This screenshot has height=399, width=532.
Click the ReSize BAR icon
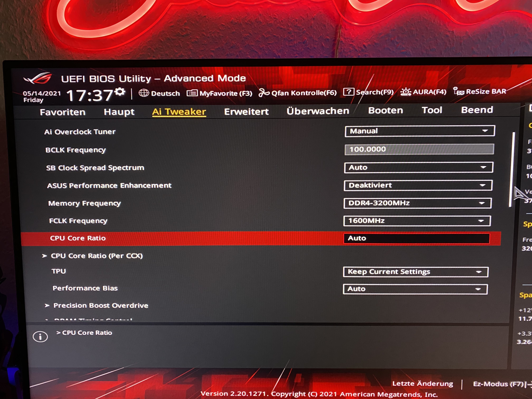click(x=458, y=91)
